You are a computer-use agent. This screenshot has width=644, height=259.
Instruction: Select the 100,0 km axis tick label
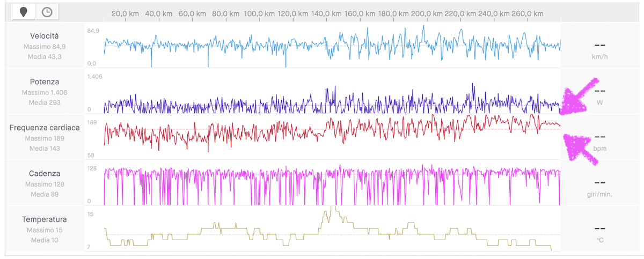259,13
